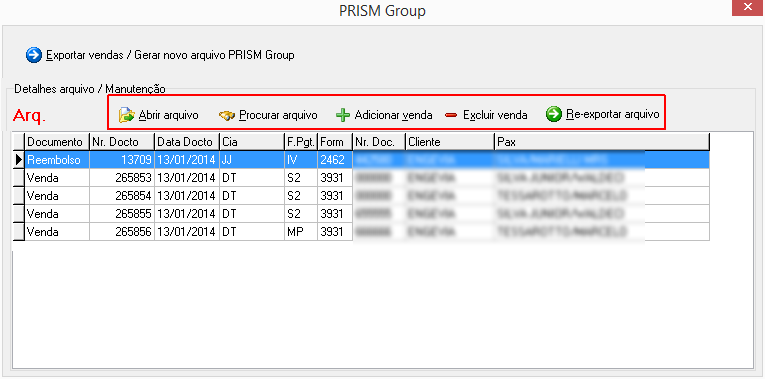The width and height of the screenshot is (765, 379).
Task: Click the 2462 form cell
Action: (x=335, y=160)
